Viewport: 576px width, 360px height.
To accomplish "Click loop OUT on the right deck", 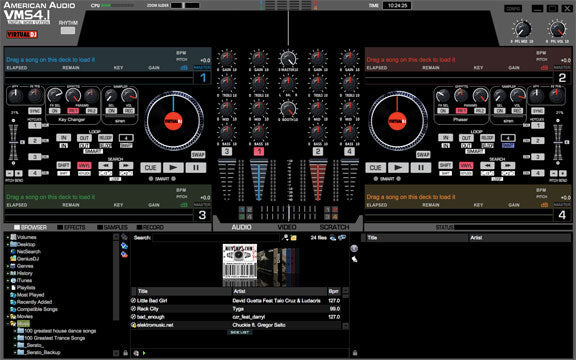I will click(466, 138).
